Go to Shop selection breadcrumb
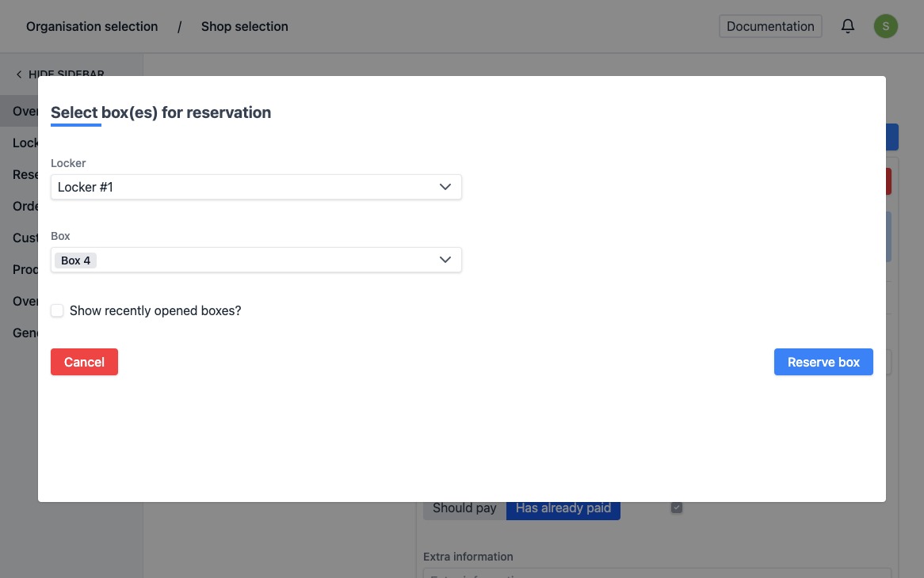 tap(244, 26)
